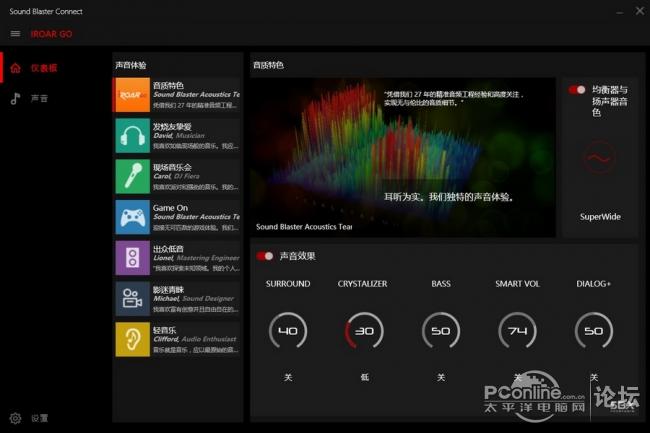Open the hamburger menu
Screen dimensions: 650x433
[15, 34]
